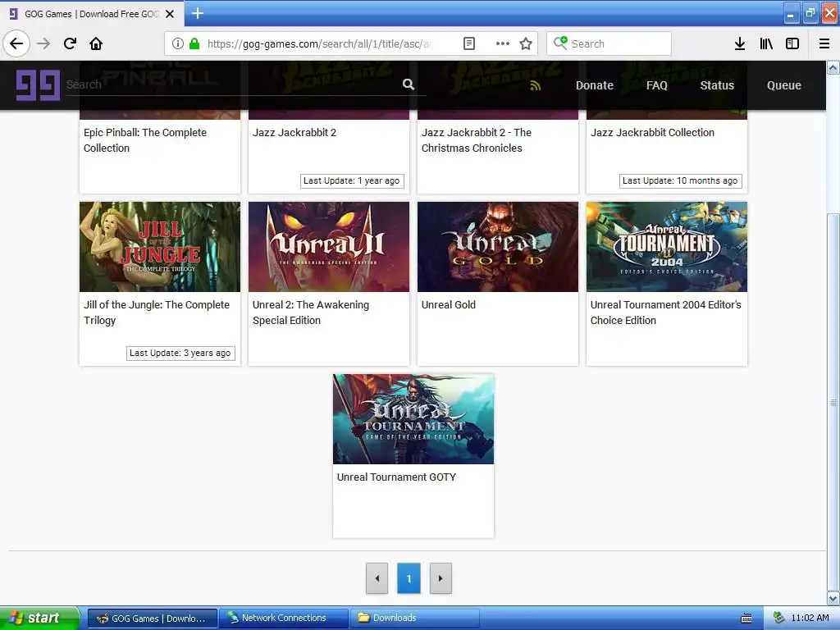Open Jazz Jackrabbit Collection title link
Screen dimensions: 840x630
[652, 132]
